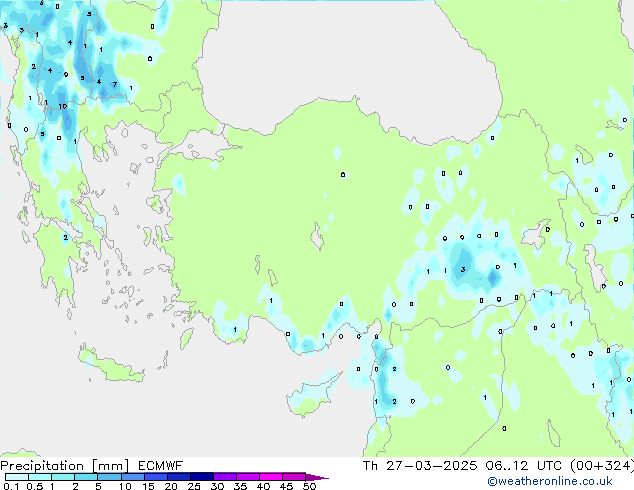Click the above-50 mm legend arrow tip

point(317,477)
